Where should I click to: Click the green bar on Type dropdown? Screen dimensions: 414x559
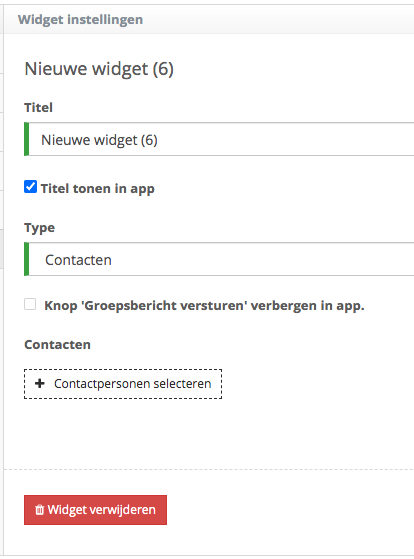pyautogui.click(x=26, y=259)
